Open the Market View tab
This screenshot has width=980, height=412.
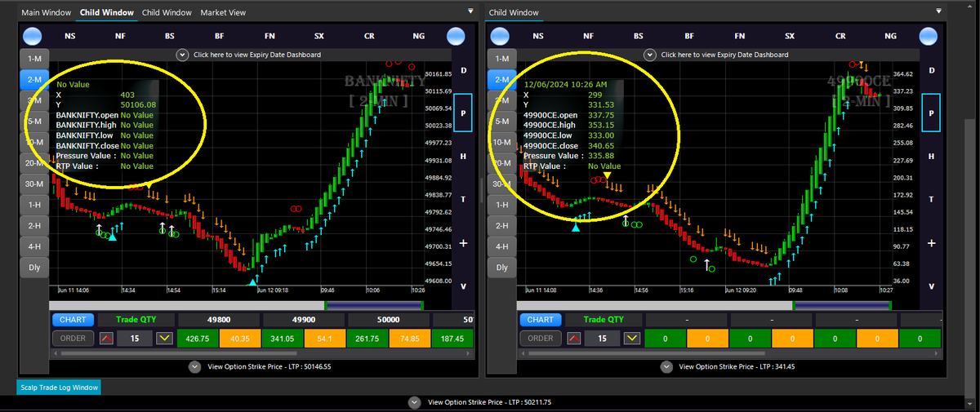coord(223,12)
